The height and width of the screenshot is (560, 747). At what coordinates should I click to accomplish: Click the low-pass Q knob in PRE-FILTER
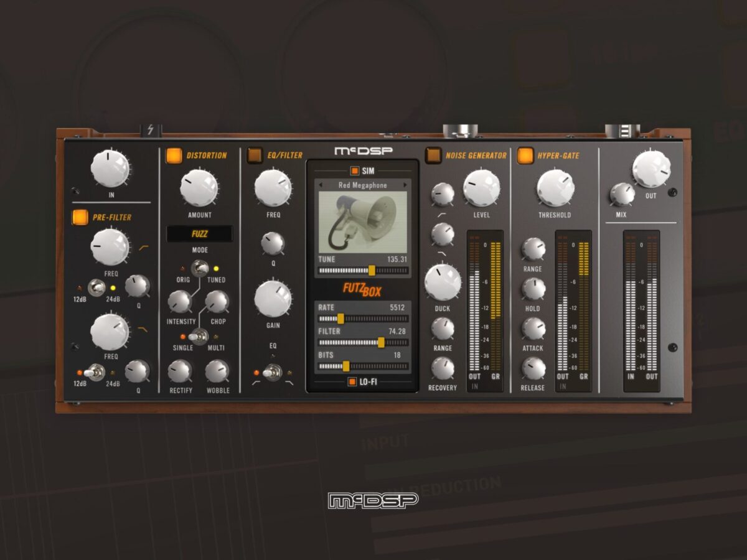(x=138, y=371)
